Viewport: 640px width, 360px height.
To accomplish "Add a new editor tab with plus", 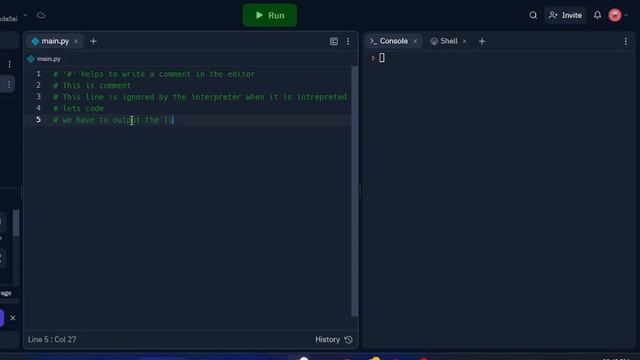I will (x=93, y=41).
